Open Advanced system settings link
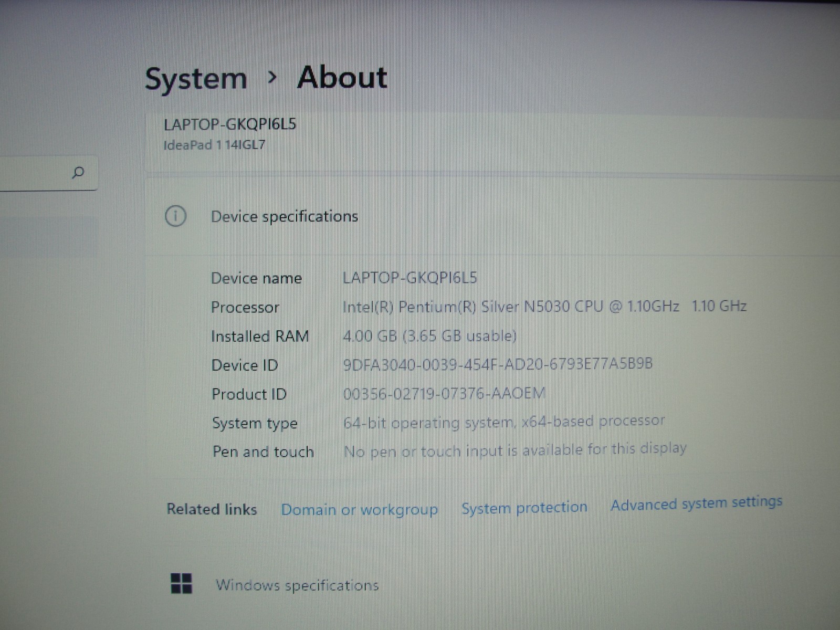 coord(696,503)
